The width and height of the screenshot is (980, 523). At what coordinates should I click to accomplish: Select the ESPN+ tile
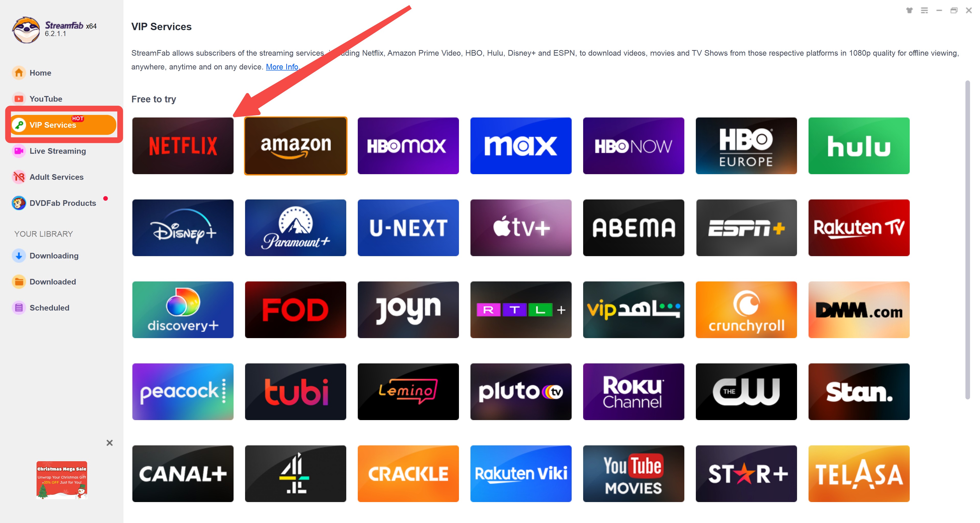pos(746,228)
